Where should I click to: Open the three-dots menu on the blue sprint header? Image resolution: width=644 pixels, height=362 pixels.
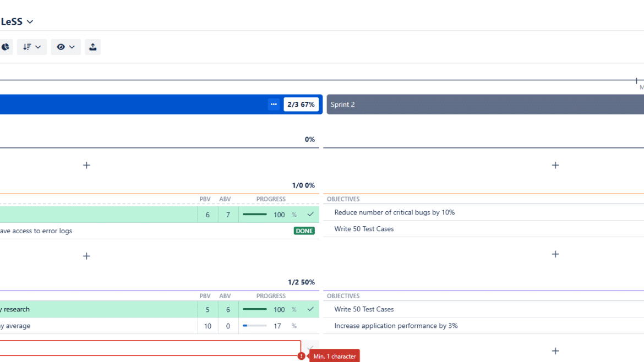click(x=274, y=105)
